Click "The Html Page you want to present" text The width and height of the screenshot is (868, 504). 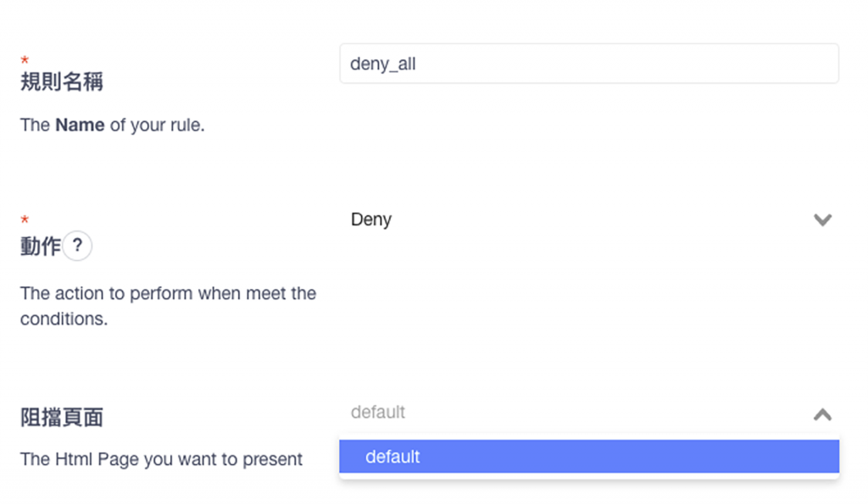[x=161, y=459]
